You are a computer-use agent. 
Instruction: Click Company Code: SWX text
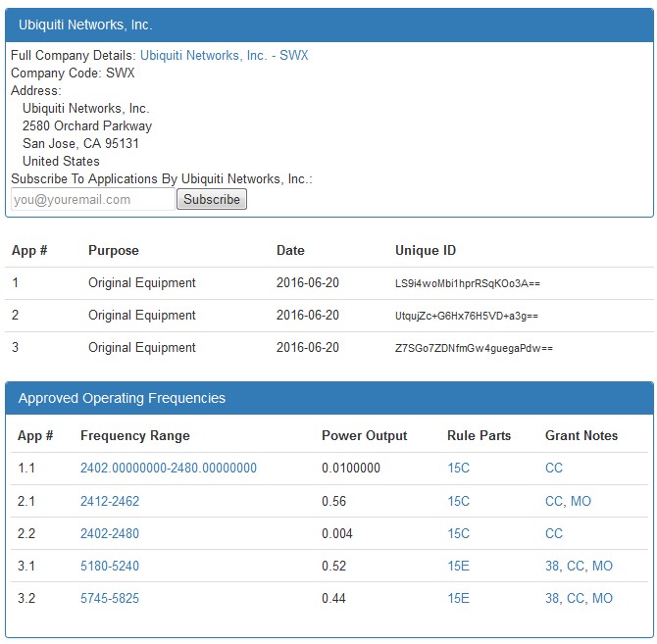[73, 73]
